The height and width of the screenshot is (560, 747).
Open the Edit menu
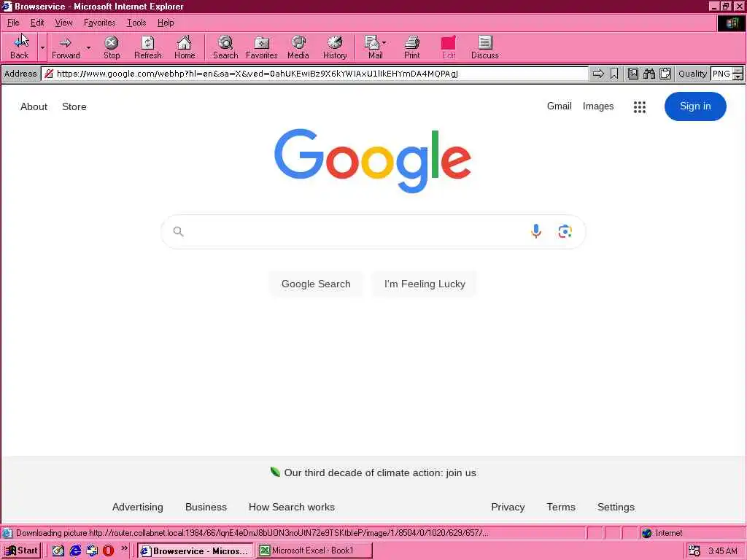(x=37, y=23)
